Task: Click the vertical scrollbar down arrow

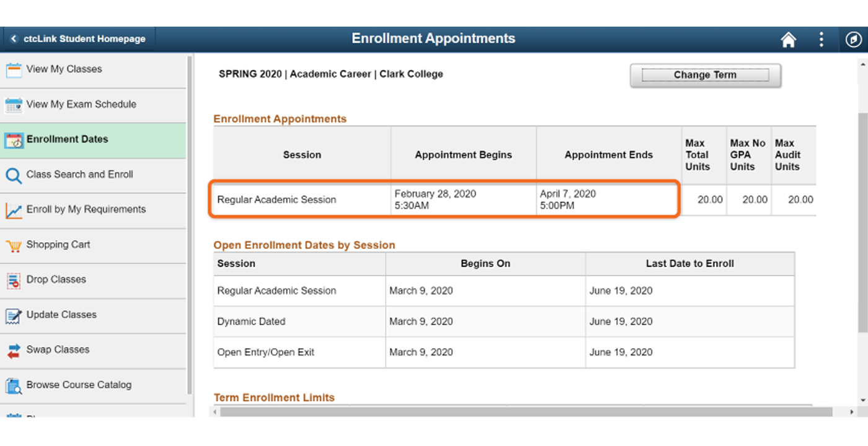Action: point(862,401)
